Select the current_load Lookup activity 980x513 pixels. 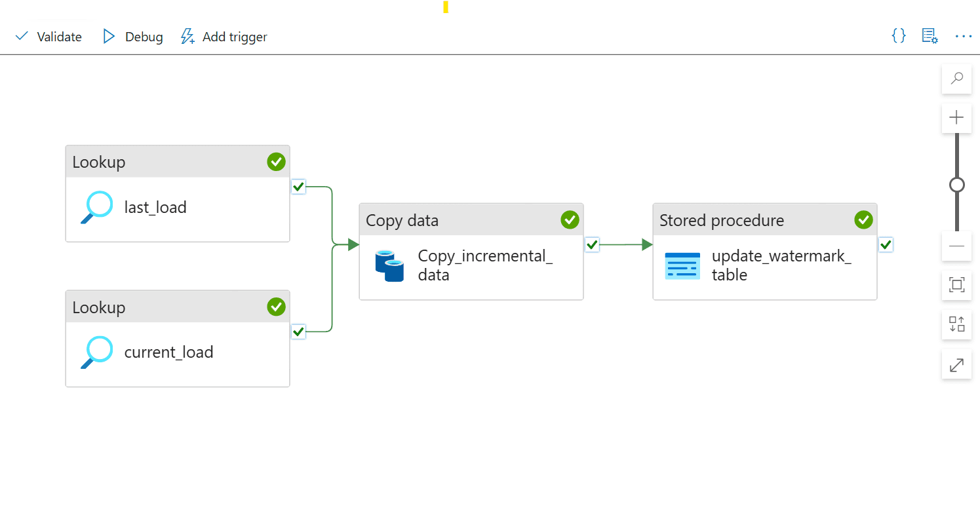pyautogui.click(x=178, y=339)
